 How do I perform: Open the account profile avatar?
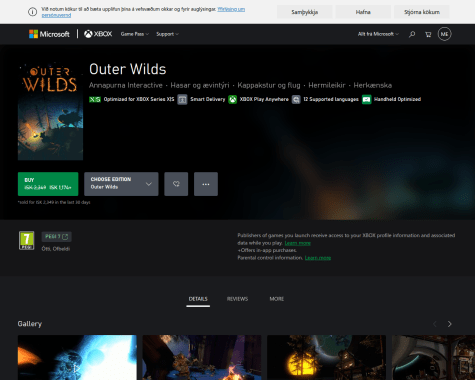coord(444,34)
